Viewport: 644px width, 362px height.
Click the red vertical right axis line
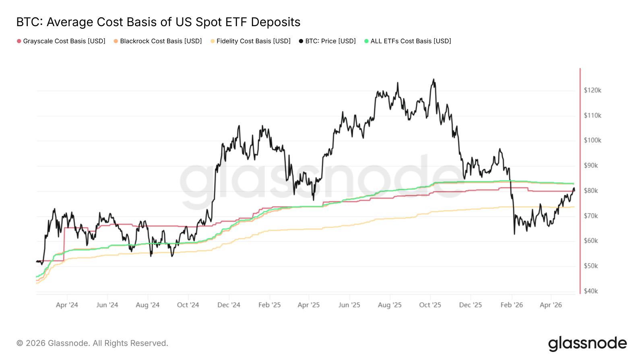580,181
